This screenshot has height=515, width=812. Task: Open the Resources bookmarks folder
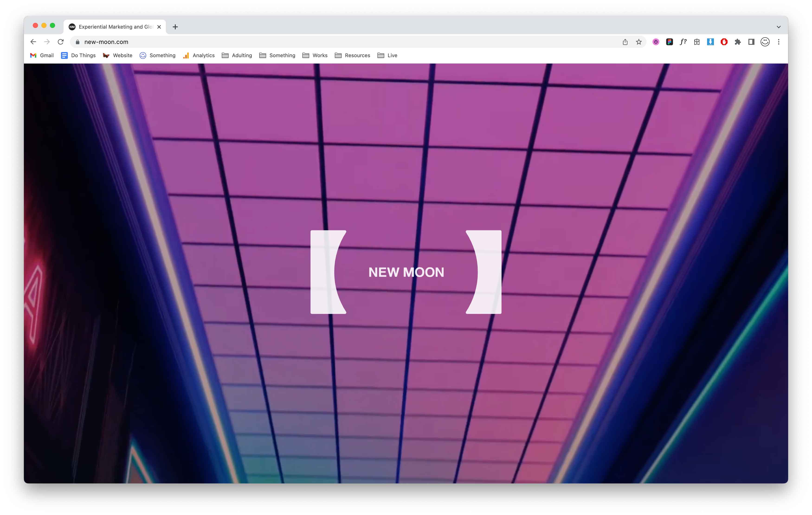[x=352, y=55]
